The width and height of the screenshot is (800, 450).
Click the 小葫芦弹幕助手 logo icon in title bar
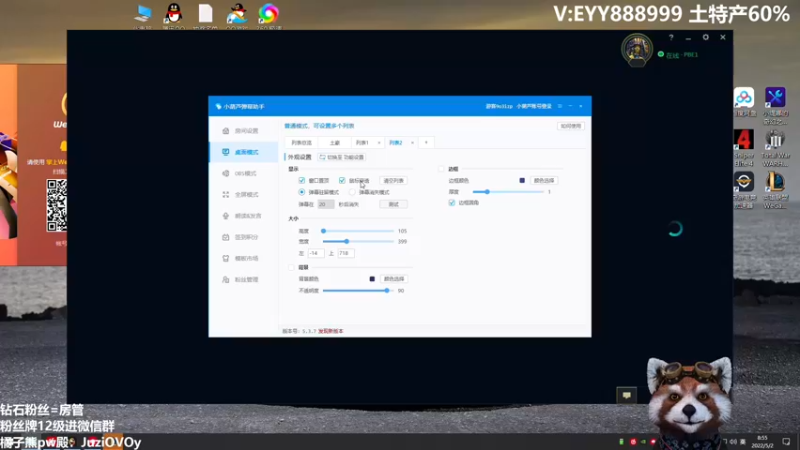[218, 107]
